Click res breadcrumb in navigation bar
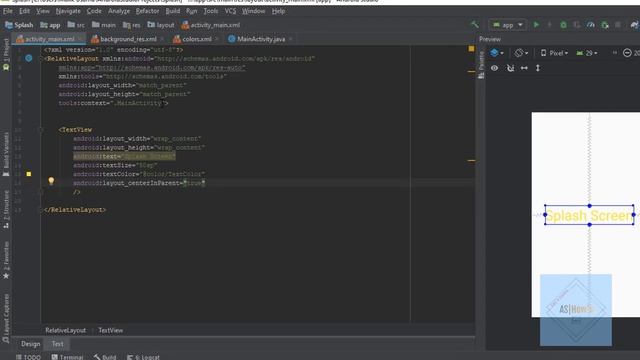Image resolution: width=640 pixels, height=360 pixels. point(131,25)
